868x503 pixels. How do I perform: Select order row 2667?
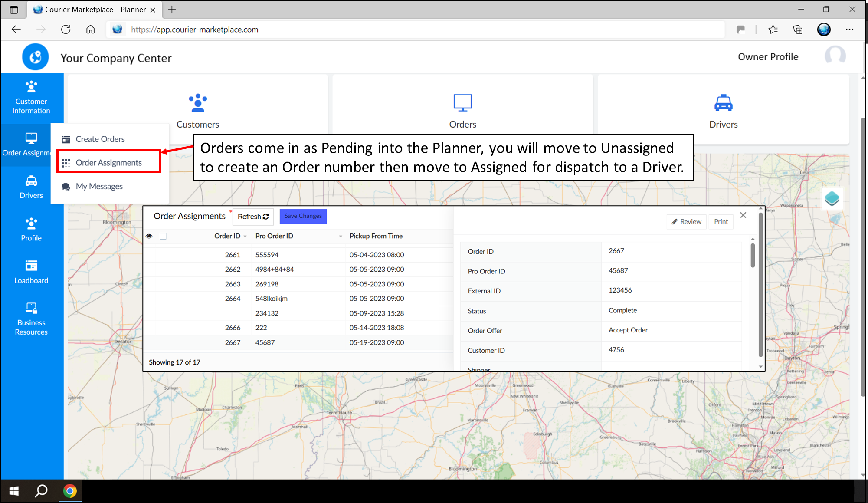coord(298,342)
